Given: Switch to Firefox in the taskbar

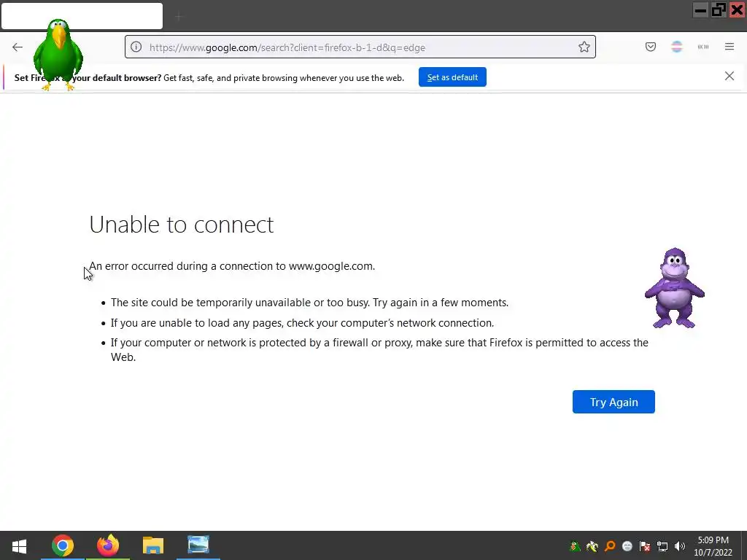Looking at the screenshot, I should [108, 545].
